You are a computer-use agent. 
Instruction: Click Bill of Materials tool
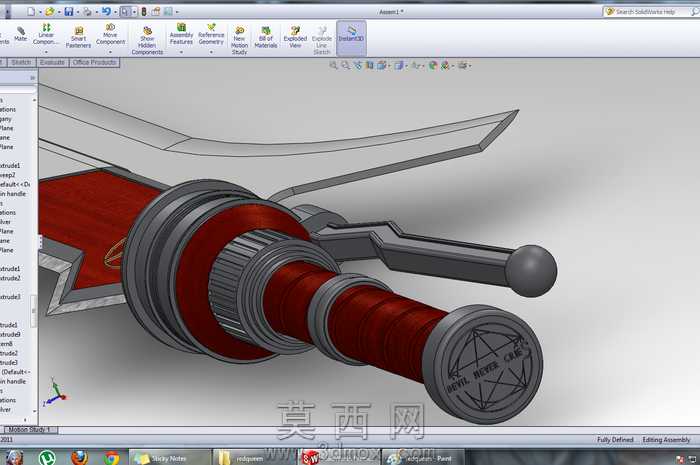click(266, 37)
